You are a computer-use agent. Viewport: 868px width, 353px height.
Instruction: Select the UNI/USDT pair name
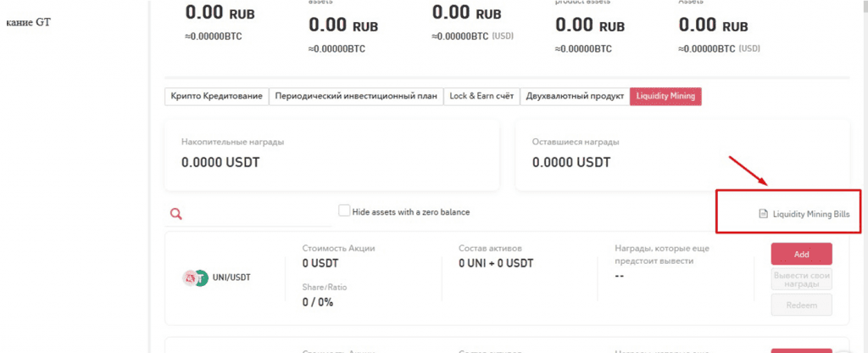231,277
